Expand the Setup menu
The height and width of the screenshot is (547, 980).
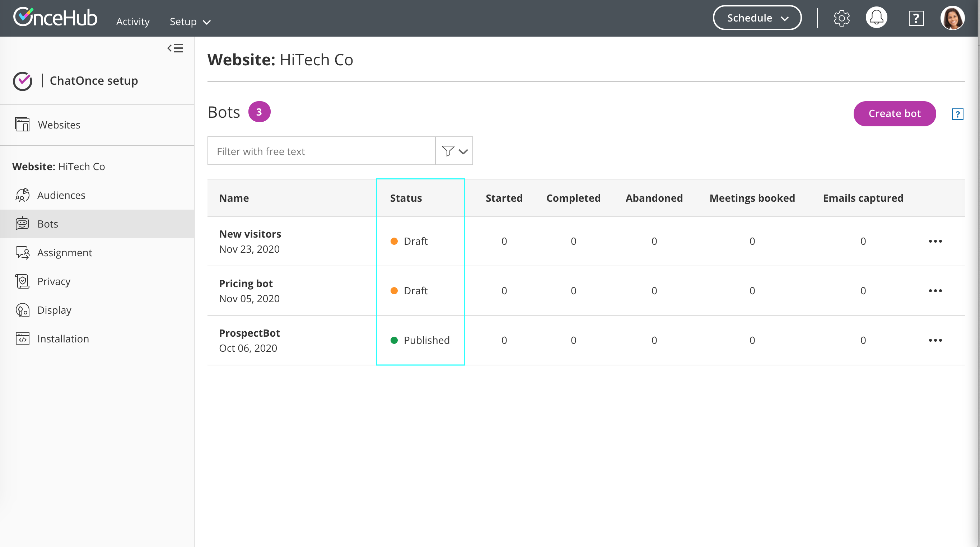(x=190, y=22)
